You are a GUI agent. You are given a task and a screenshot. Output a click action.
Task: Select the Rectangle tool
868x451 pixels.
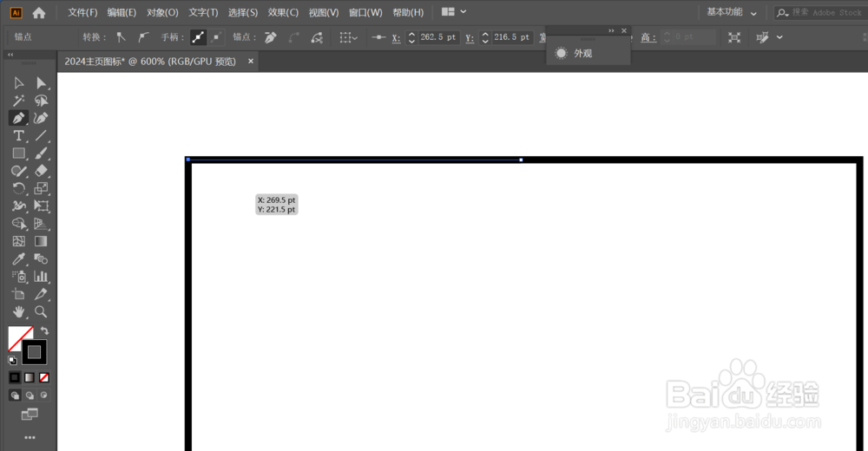coord(18,154)
